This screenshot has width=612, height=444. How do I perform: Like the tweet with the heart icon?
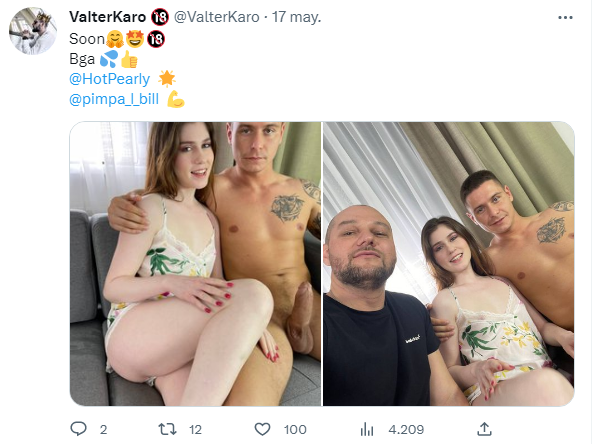tap(262, 429)
